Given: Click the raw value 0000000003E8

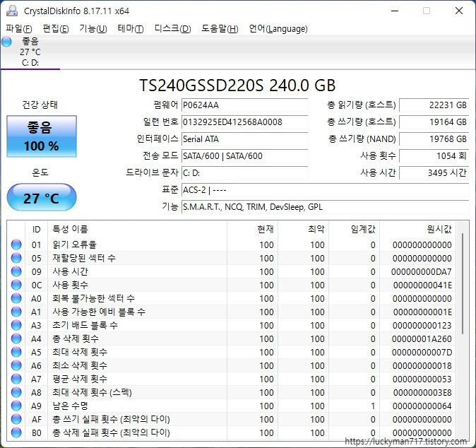Looking at the screenshot, I should (422, 392).
